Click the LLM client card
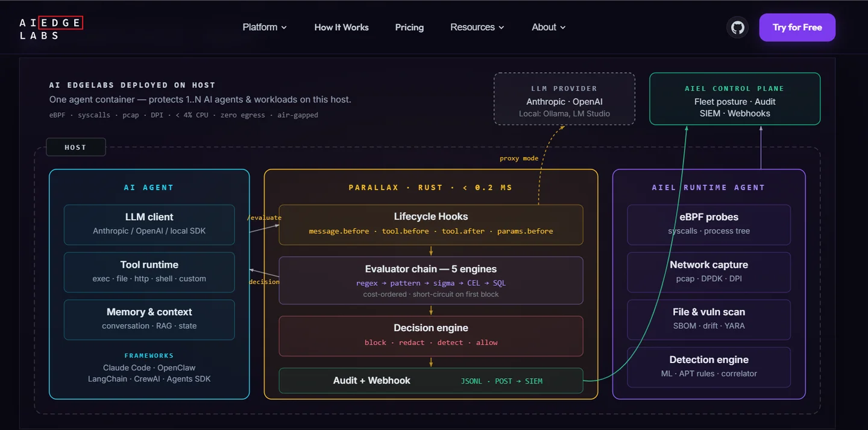The height and width of the screenshot is (430, 868). pos(149,224)
